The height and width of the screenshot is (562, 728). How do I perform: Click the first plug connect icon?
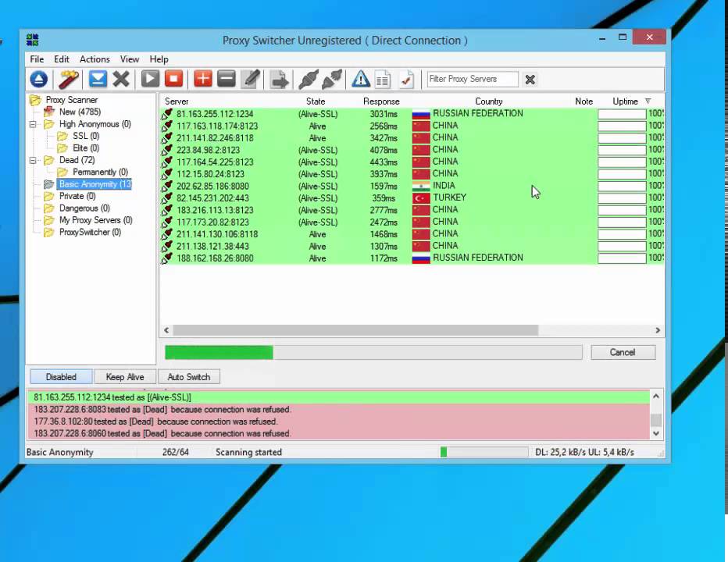coord(309,80)
